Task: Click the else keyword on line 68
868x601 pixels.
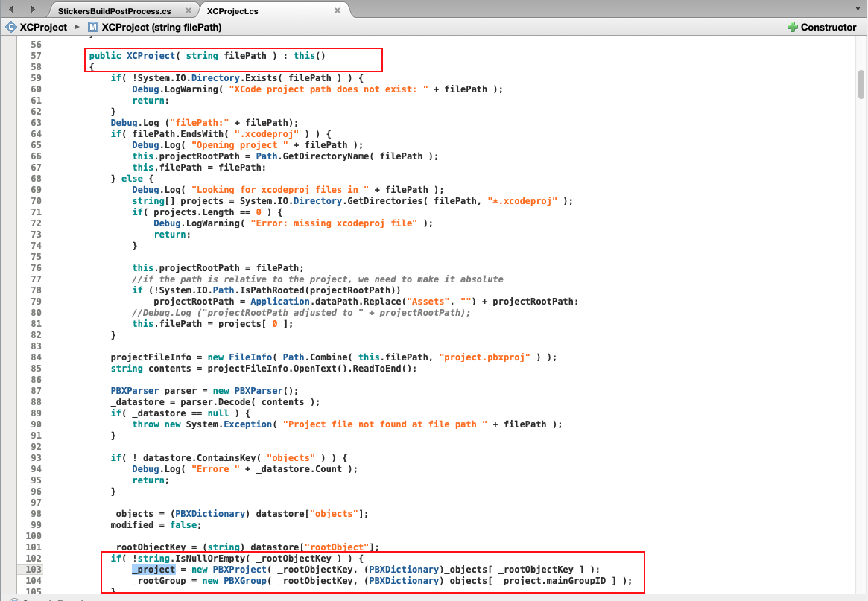Action: click(x=132, y=179)
